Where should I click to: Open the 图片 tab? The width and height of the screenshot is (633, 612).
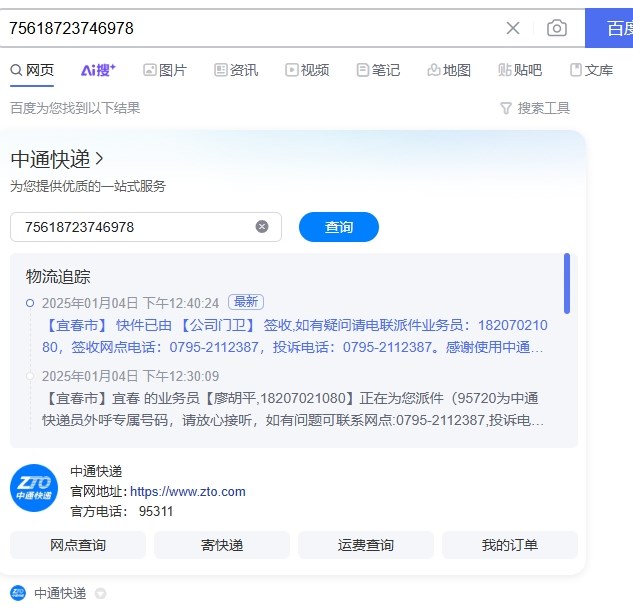coord(165,70)
